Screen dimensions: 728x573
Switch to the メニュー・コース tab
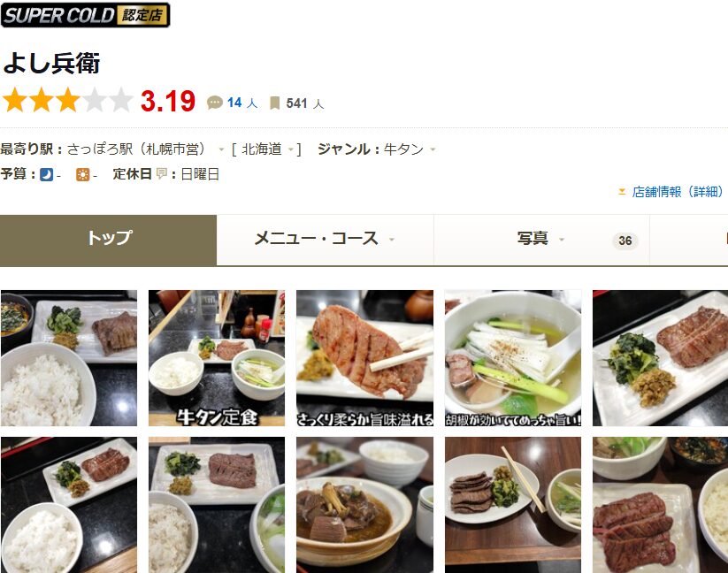pos(325,240)
